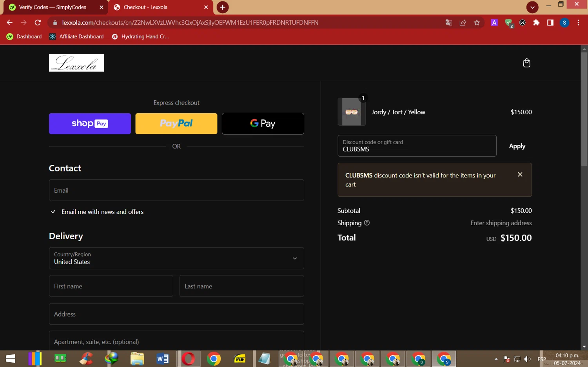This screenshot has height=367, width=588.
Task: Click the Address field
Action: click(176, 314)
